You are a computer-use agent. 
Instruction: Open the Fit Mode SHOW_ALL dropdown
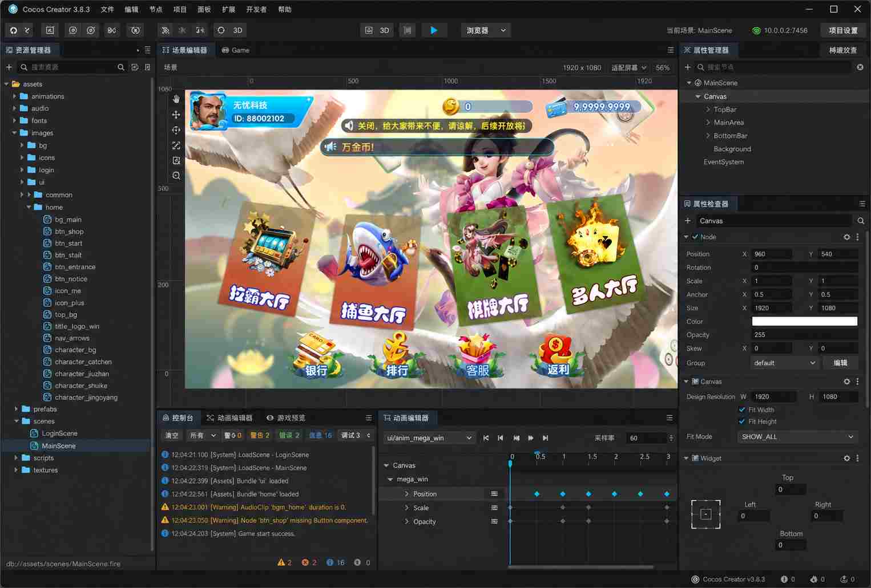797,437
